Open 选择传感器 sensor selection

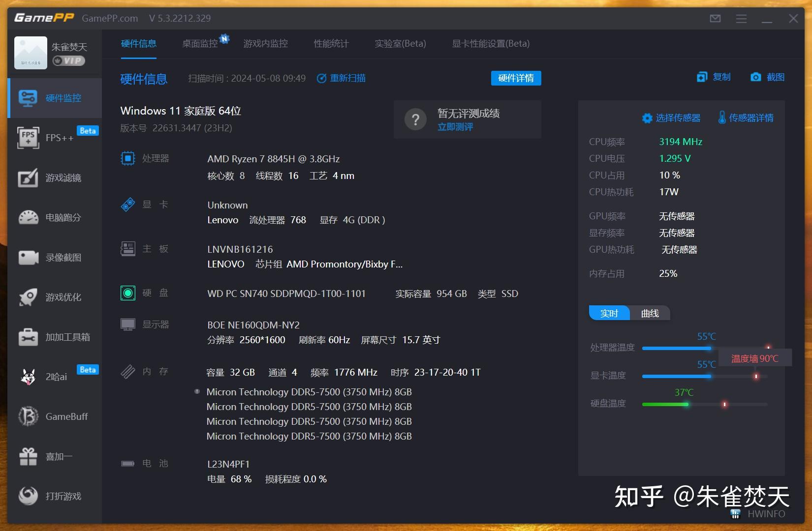pos(671,118)
